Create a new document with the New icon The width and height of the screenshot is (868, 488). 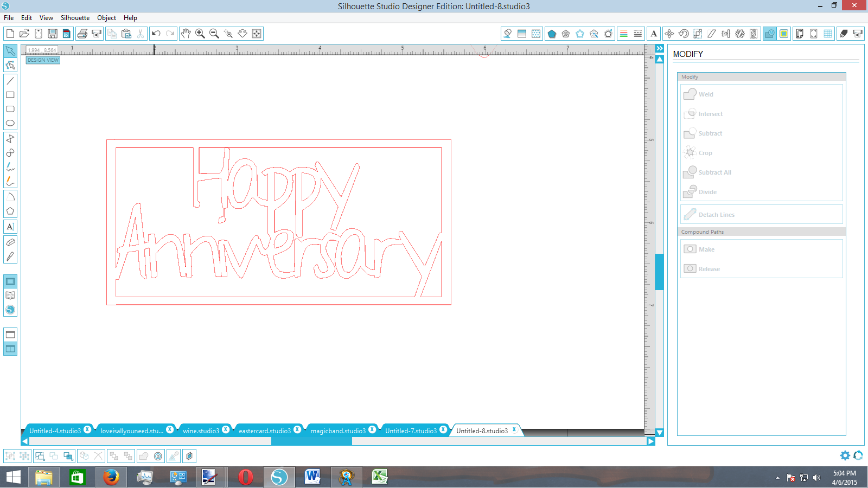[10, 34]
